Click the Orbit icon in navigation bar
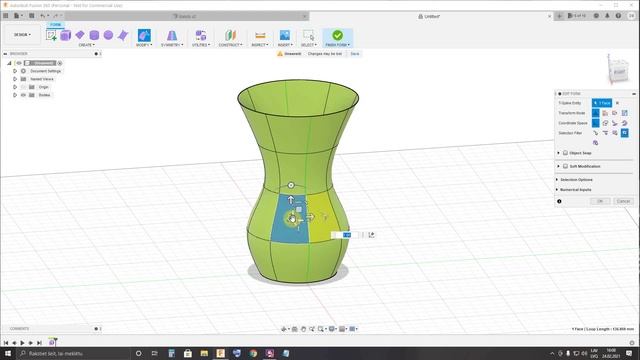The width and height of the screenshot is (640, 360). (284, 329)
